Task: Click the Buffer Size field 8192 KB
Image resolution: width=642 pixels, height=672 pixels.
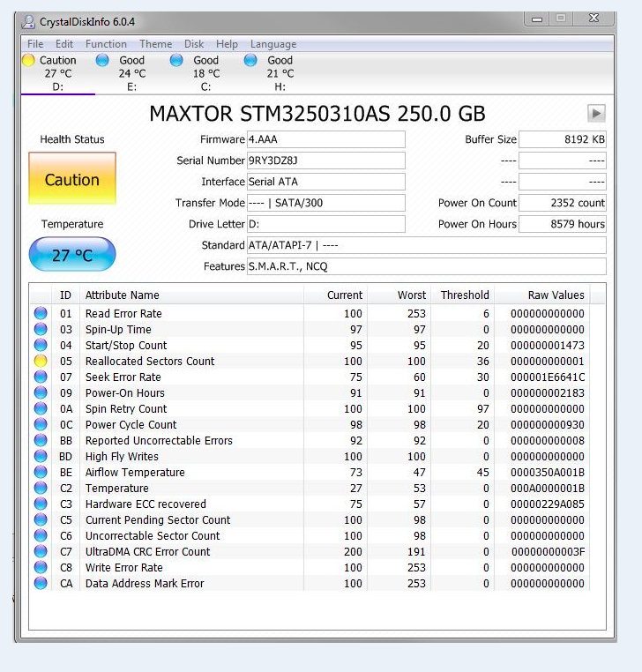Action: coord(563,139)
